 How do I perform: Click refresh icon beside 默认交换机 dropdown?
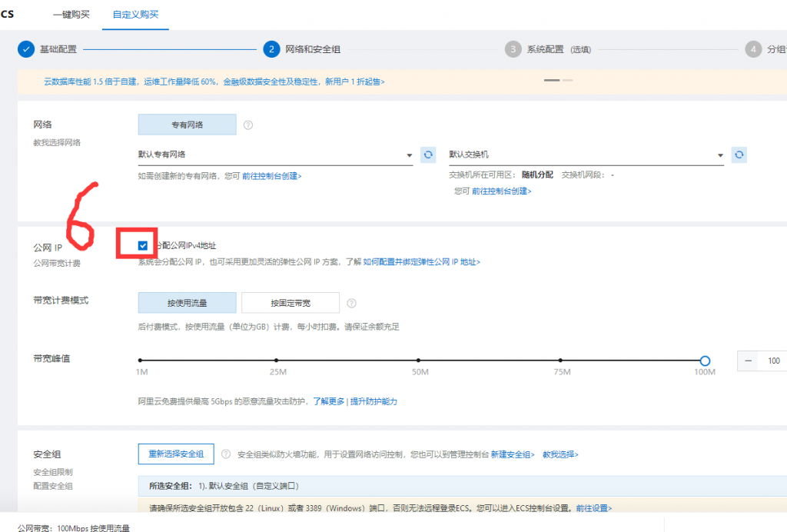[x=739, y=155]
